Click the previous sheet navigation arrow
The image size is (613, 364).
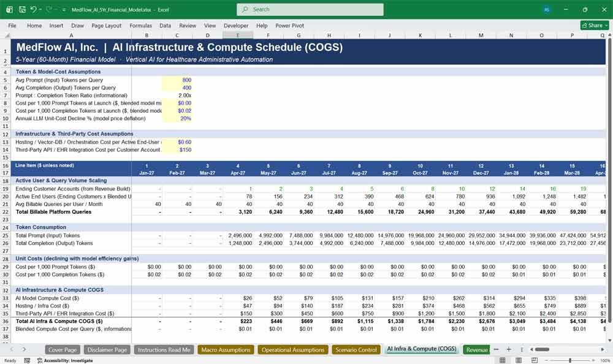(x=12, y=349)
